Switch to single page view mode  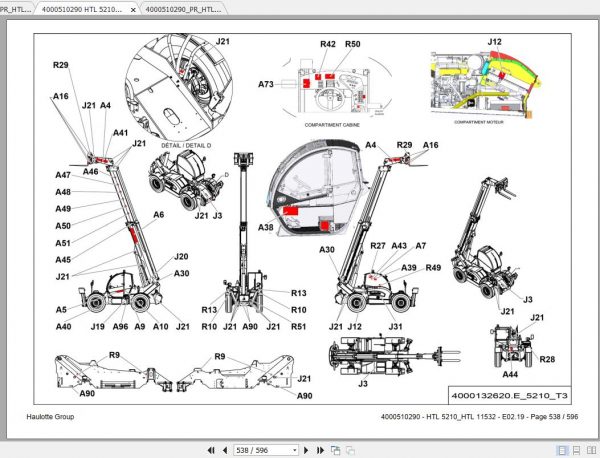(562, 450)
